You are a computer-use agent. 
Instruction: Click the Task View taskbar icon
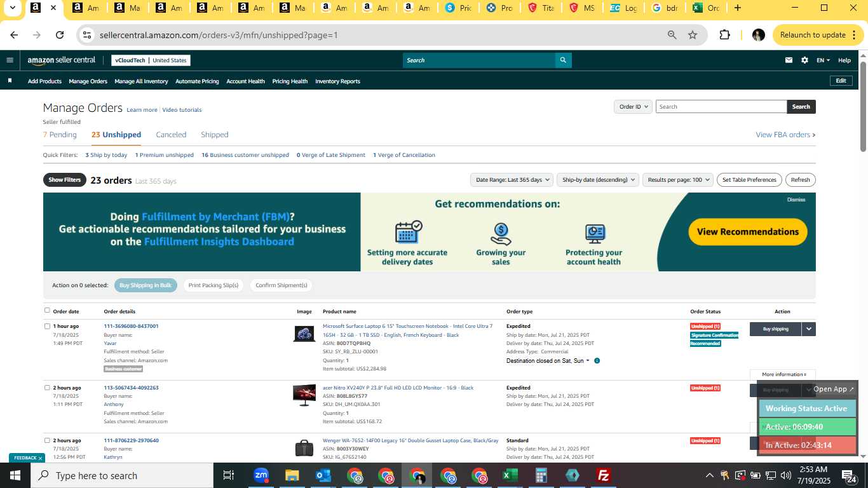[x=229, y=475]
